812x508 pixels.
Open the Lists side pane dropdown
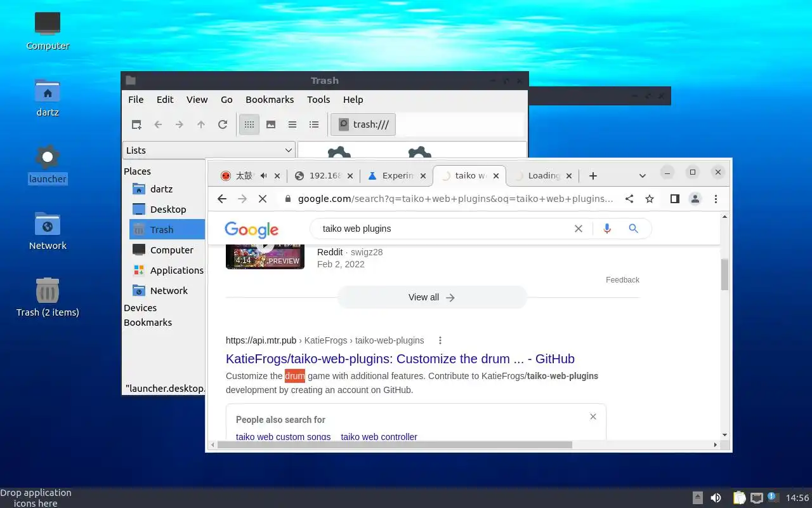(x=209, y=150)
